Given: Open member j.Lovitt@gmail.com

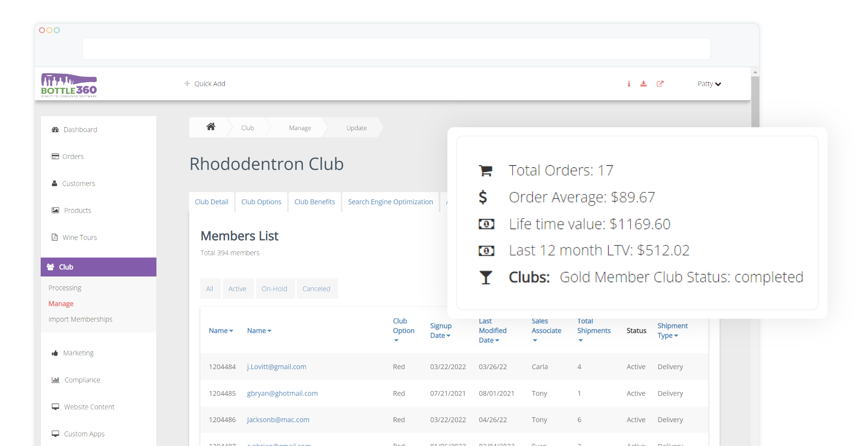Looking at the screenshot, I should click(277, 367).
